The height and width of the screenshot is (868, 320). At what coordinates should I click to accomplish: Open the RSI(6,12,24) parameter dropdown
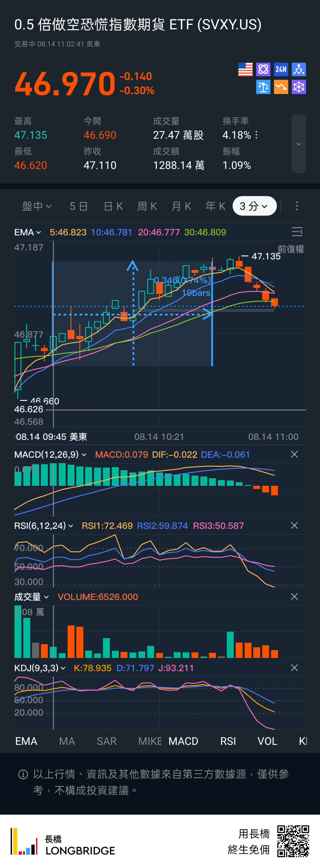pos(44,526)
